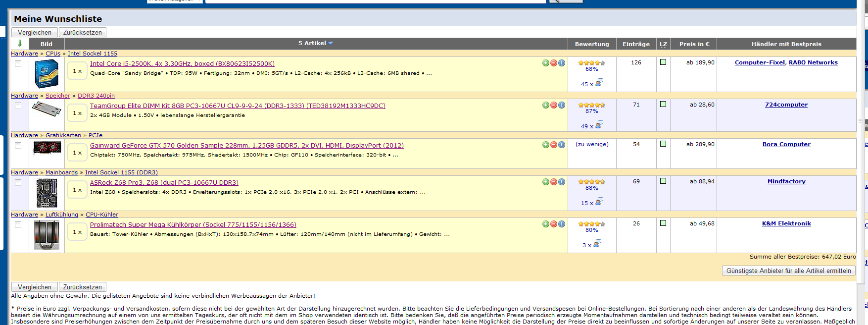Click red minus icon for TeamGroup Elite DIMM Kit
The width and height of the screenshot is (868, 325).
click(x=554, y=105)
